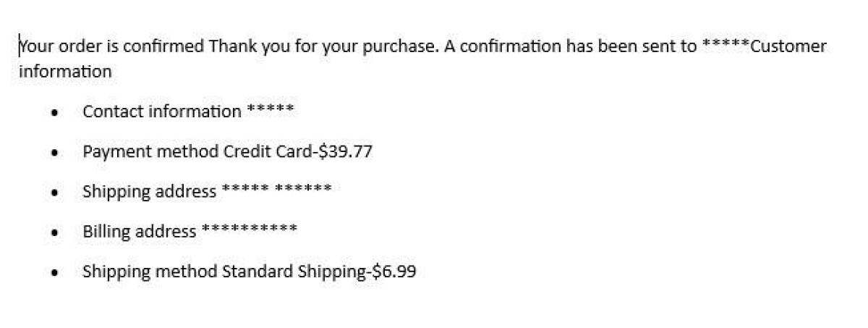Click the "Payment method" text
This screenshot has height=328, width=868.
click(150, 152)
